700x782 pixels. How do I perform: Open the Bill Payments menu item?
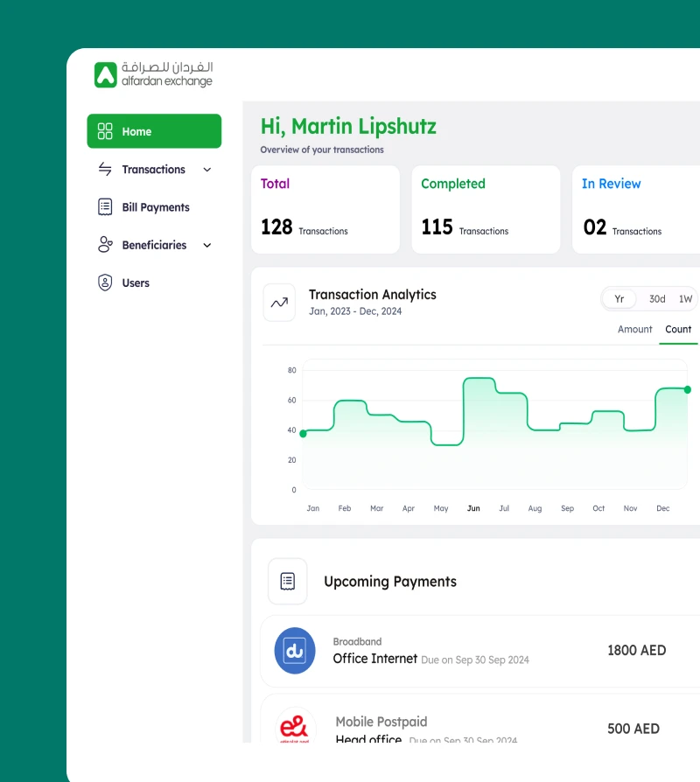(155, 207)
